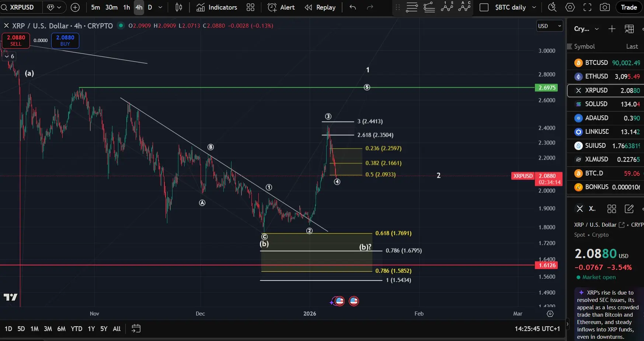Screen dimensions: 644x341
Task: Collapse the indicator legend showing 6
Action: (x=10, y=56)
